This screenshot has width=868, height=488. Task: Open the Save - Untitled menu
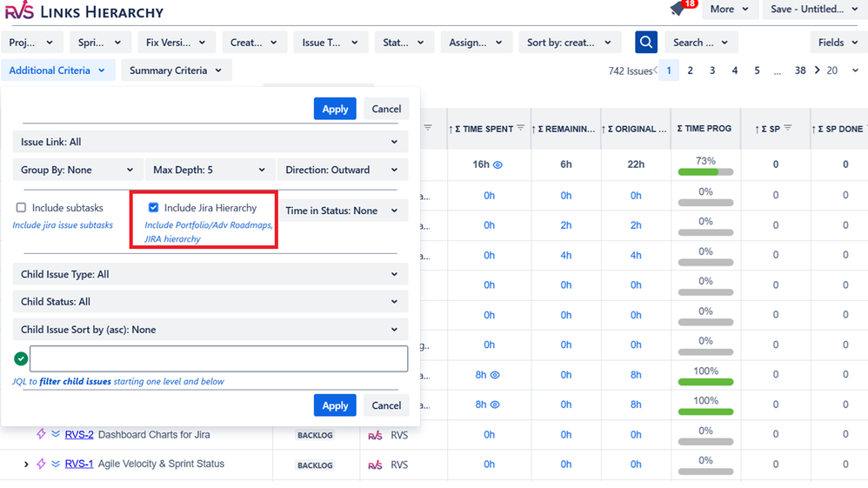815,10
